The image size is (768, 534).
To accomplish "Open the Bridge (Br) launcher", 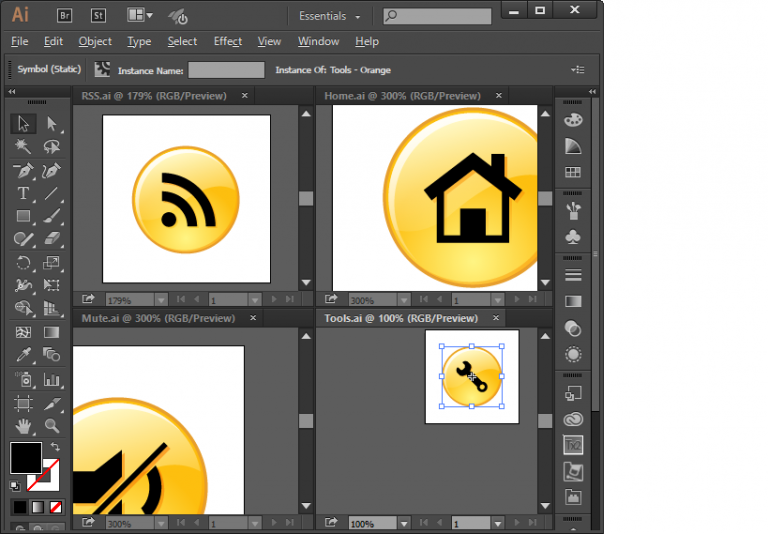I will 65,15.
